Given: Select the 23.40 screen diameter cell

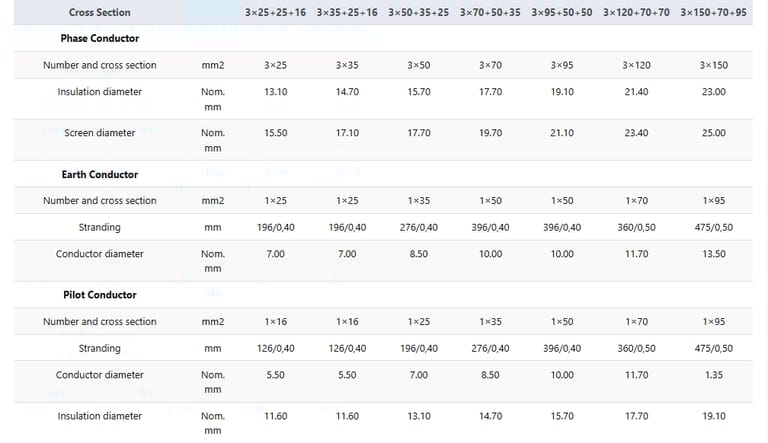Looking at the screenshot, I should (x=636, y=133).
